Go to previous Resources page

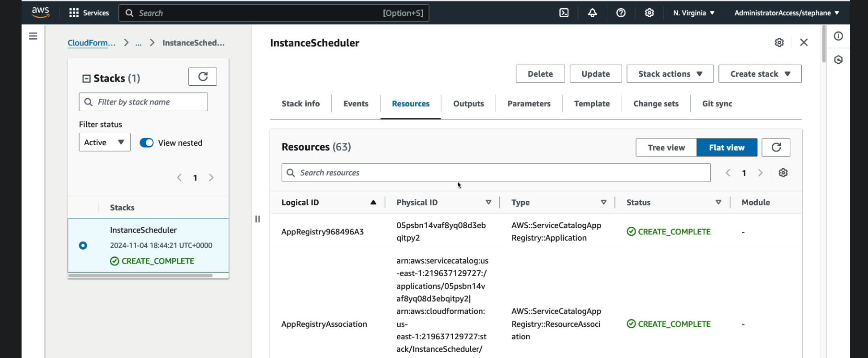(728, 173)
